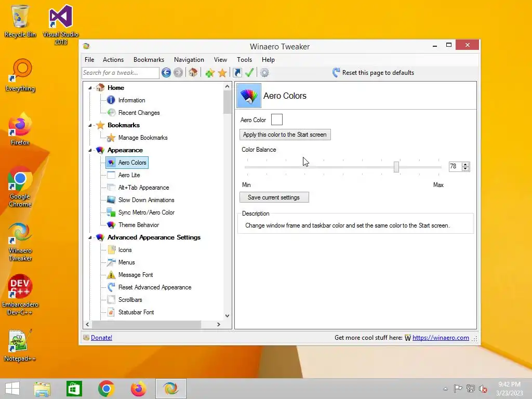Click the Aero Color swatch box
The image size is (532, 399).
(277, 119)
